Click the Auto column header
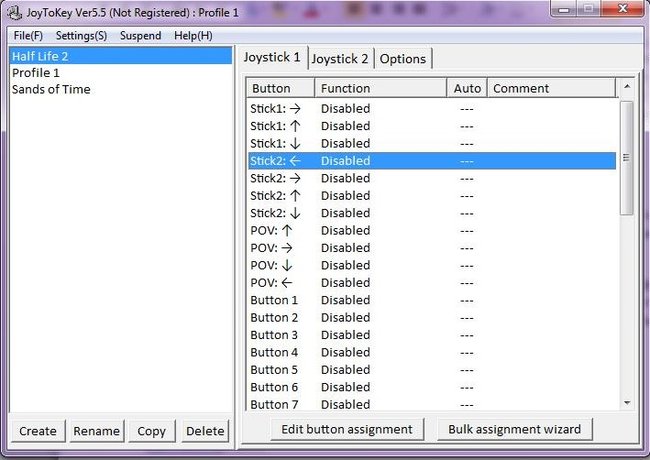Screen dimensions: 650x460 tap(467, 88)
